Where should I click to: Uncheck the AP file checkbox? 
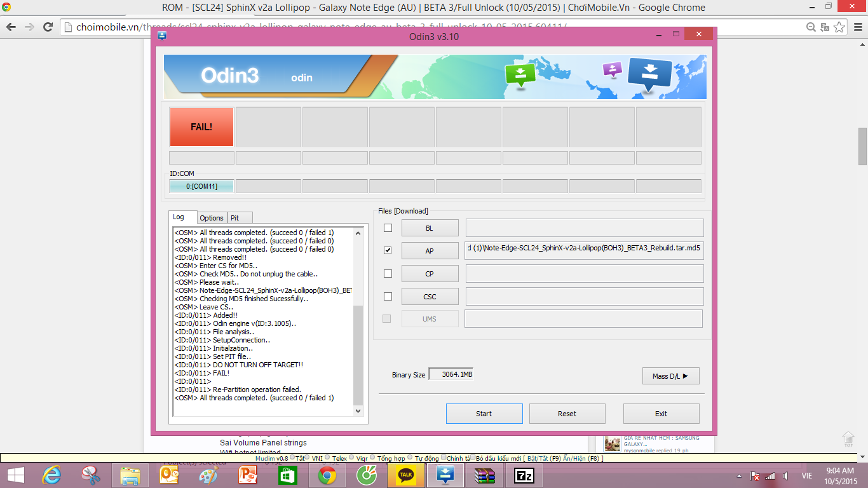tap(388, 251)
